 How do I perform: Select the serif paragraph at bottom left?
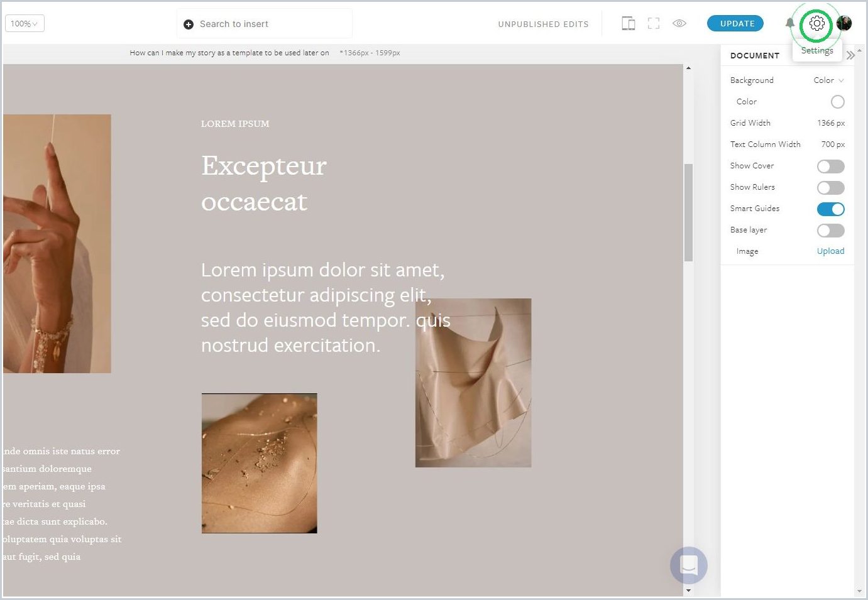[62, 504]
